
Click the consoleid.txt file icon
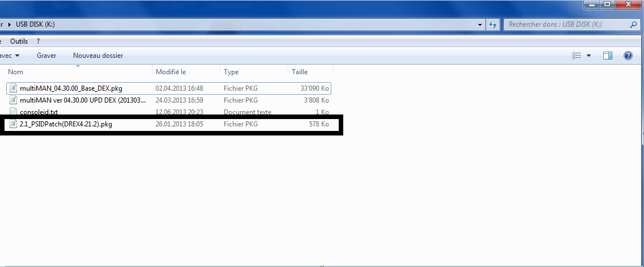[x=14, y=112]
